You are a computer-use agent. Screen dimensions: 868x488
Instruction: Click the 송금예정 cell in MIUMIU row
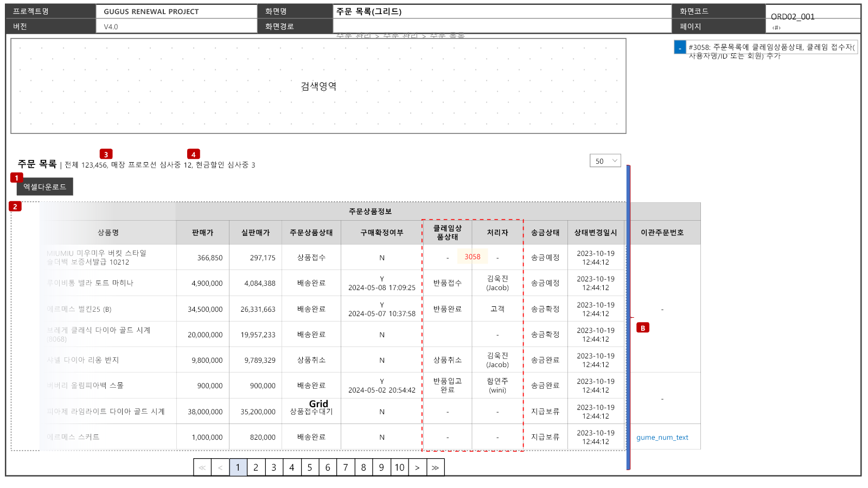pos(545,258)
